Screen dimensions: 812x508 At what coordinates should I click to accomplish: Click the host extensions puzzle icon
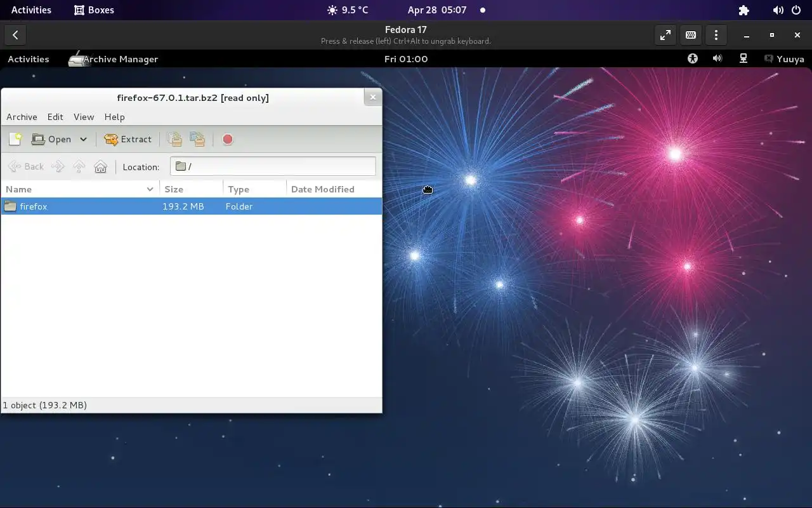click(744, 10)
